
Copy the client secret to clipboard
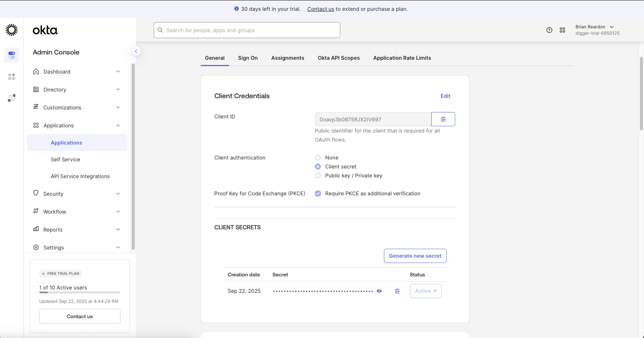point(397,291)
